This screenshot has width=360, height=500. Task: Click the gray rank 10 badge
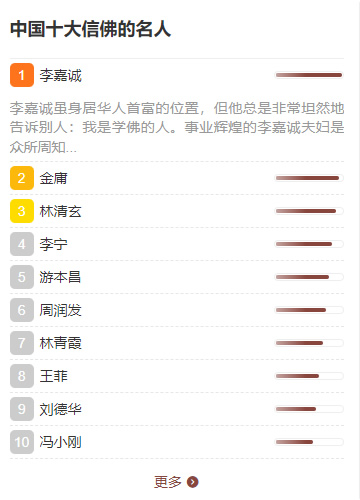(22, 442)
